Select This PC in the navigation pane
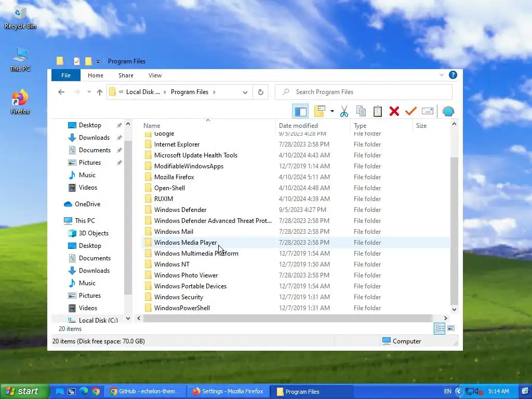The height and width of the screenshot is (399, 532). (x=85, y=220)
